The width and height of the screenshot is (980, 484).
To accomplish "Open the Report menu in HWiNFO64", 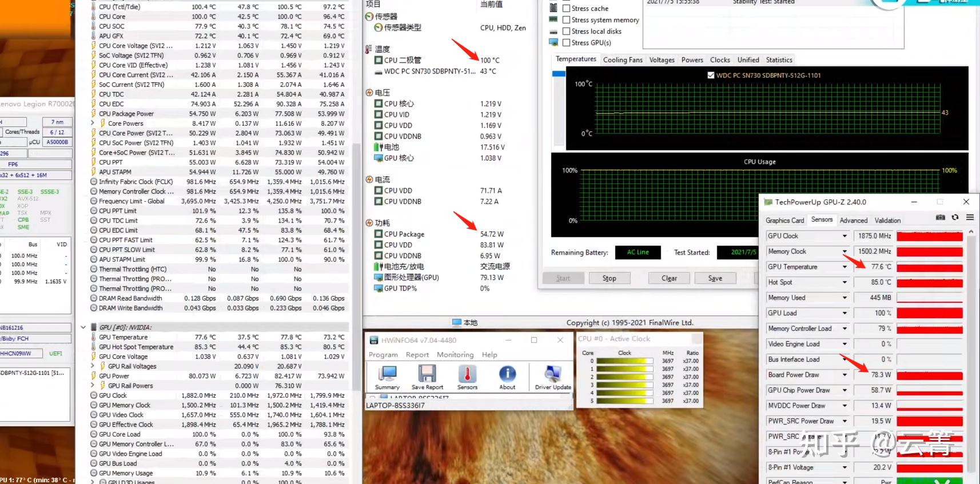I will click(x=417, y=355).
